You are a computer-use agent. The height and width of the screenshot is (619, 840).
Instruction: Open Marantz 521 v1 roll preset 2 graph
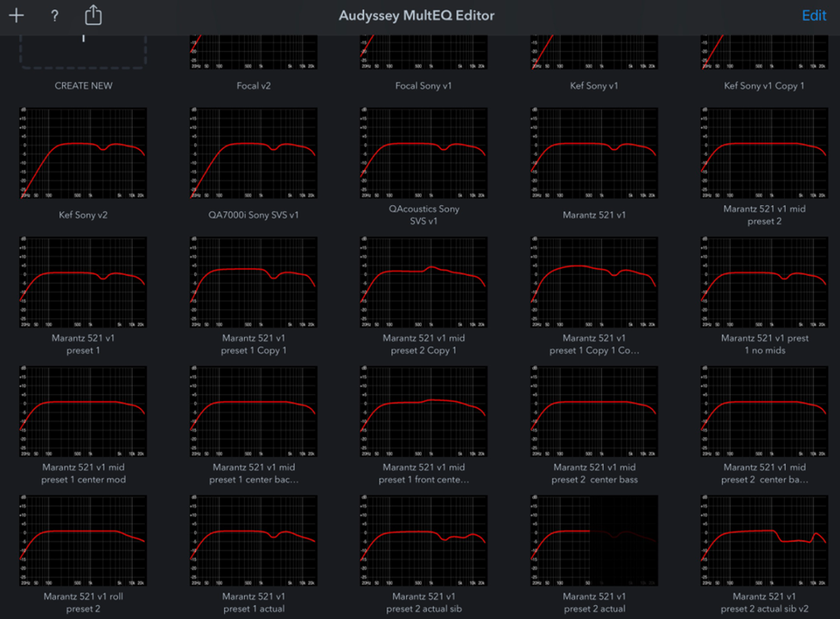(x=84, y=541)
